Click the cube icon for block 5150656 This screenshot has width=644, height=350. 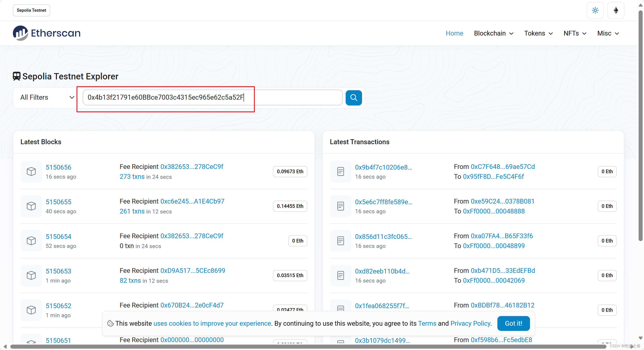click(x=31, y=171)
